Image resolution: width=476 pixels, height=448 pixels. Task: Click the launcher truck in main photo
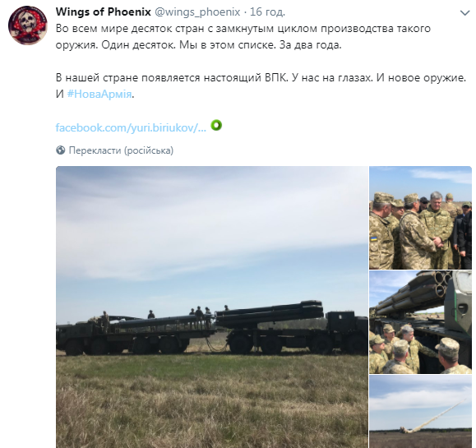click(291, 328)
